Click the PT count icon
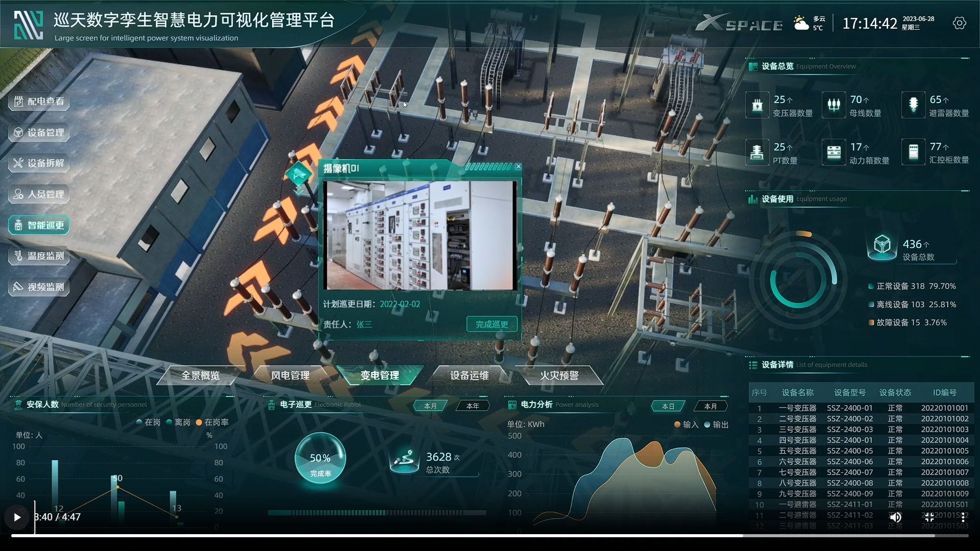Screen dimensions: 980x551 click(x=757, y=152)
